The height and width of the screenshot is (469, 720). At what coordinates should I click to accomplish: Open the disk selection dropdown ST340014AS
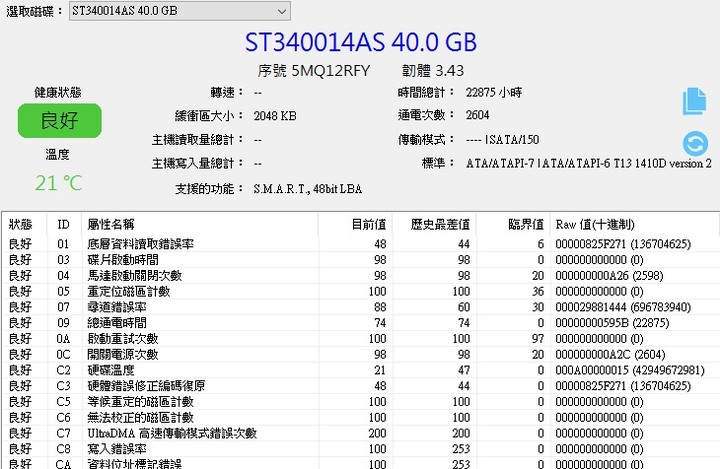point(180,11)
